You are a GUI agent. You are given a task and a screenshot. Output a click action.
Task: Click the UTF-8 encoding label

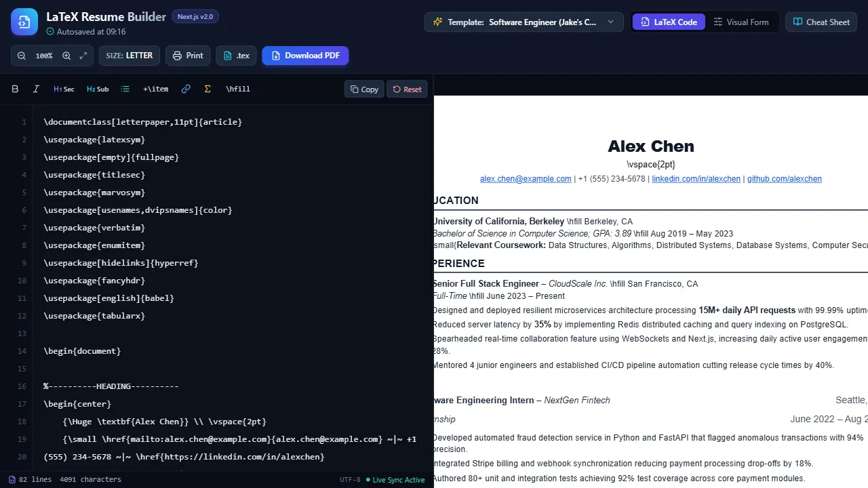click(350, 480)
